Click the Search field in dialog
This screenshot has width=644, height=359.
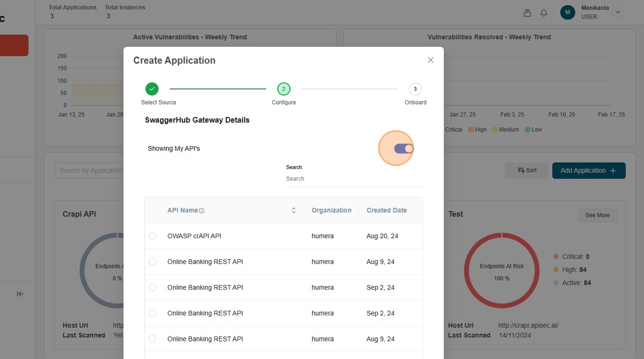pyautogui.click(x=354, y=179)
